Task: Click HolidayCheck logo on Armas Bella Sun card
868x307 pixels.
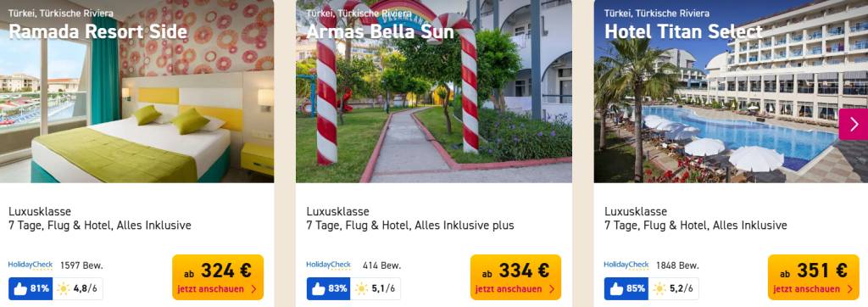Action: pos(328,265)
